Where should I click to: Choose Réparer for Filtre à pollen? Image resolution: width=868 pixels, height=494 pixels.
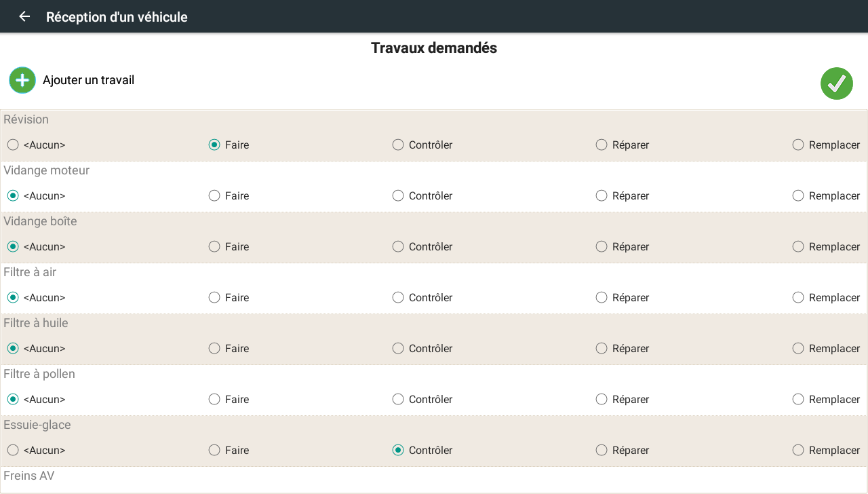tap(601, 399)
